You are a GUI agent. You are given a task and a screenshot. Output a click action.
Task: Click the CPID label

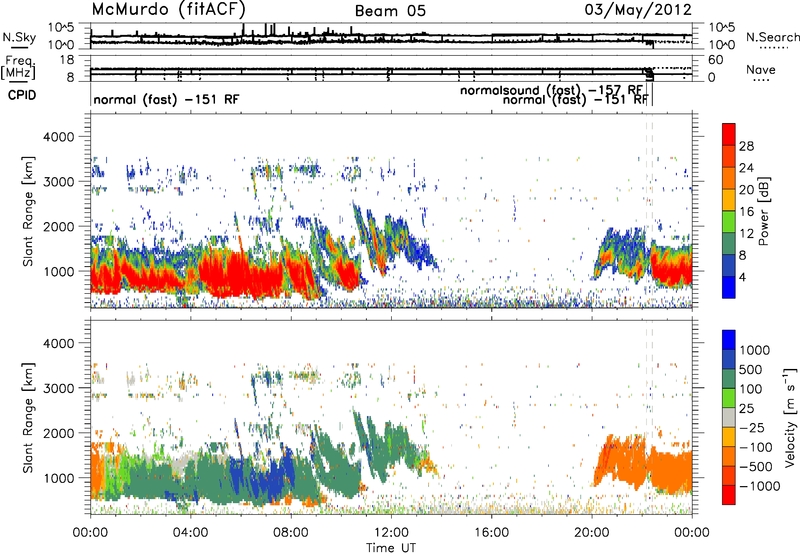pyautogui.click(x=22, y=95)
